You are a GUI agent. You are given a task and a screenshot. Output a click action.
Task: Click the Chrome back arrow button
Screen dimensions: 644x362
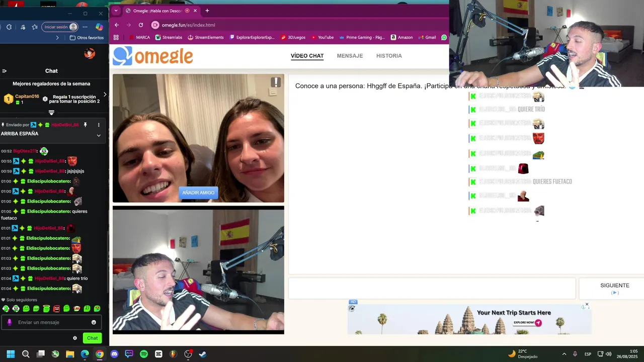pos(117,25)
